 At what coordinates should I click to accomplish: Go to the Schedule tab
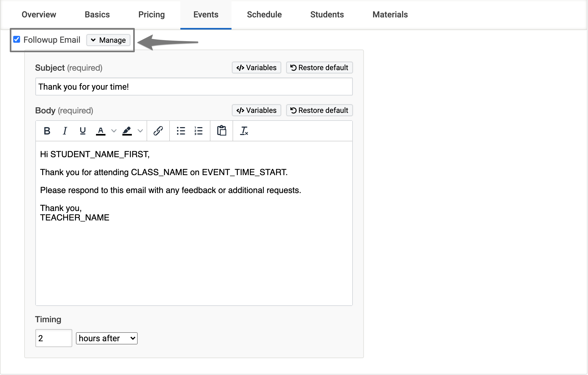(264, 15)
